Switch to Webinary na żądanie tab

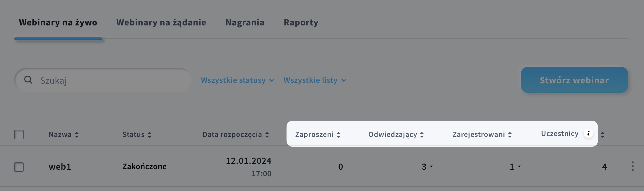(x=161, y=22)
